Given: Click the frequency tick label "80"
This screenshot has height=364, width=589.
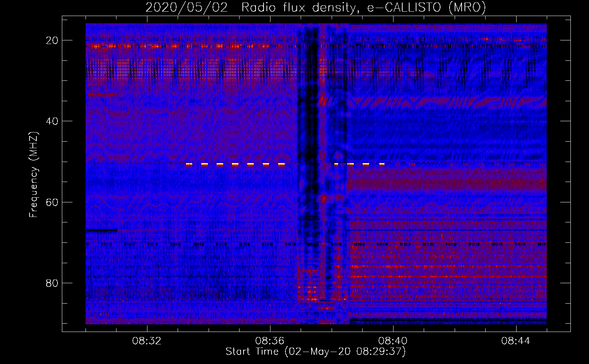Looking at the screenshot, I should pos(52,283).
